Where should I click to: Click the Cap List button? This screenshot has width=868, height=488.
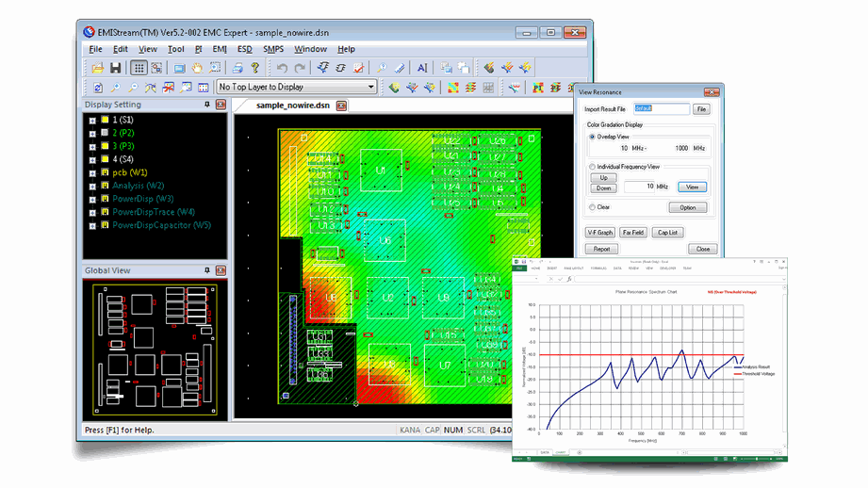coord(667,233)
